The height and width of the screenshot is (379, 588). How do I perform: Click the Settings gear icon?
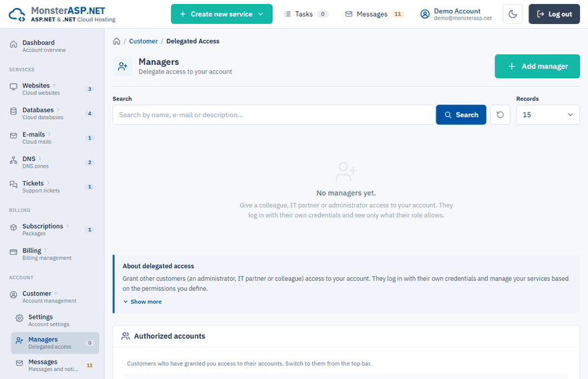click(19, 318)
